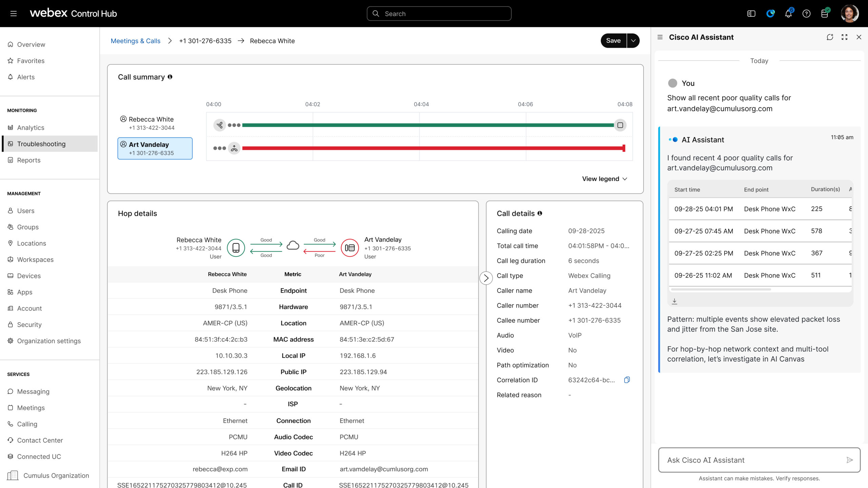Expand the View legend section
Image resolution: width=868 pixels, height=488 pixels.
click(x=605, y=179)
